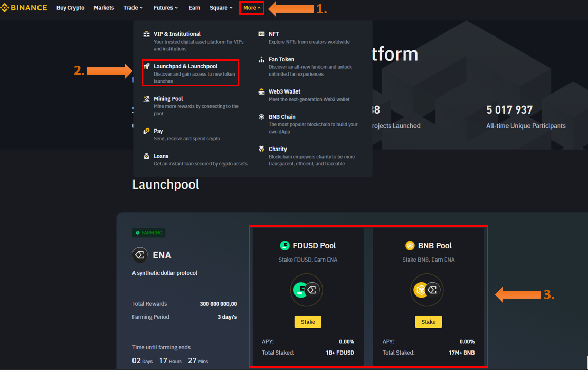Click the ENA token logo

click(140, 255)
